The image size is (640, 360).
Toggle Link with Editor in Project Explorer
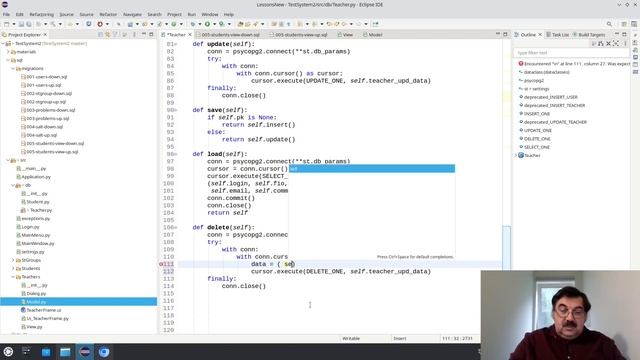click(108, 35)
